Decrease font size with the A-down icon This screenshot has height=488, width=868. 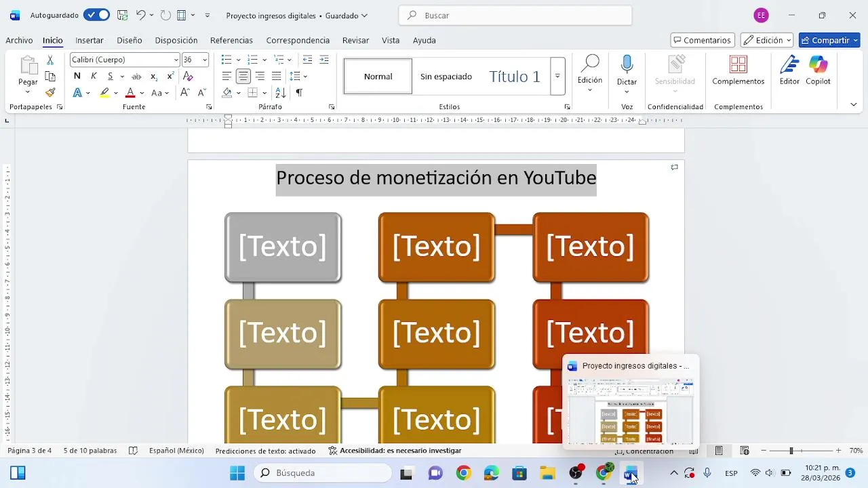[x=201, y=93]
